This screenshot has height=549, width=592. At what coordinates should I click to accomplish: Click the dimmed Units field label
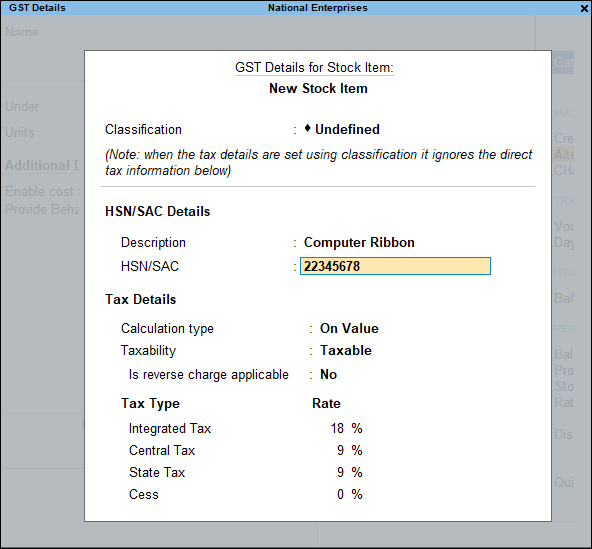coord(20,133)
